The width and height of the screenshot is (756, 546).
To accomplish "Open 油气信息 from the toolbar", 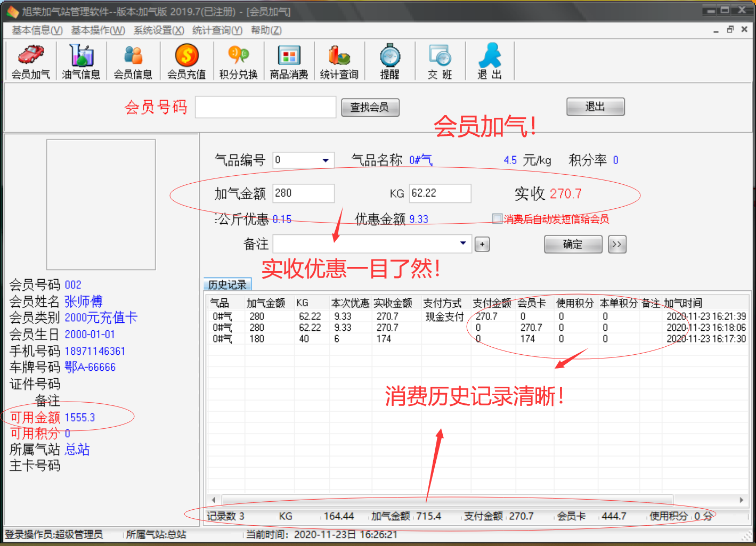I will click(x=81, y=60).
